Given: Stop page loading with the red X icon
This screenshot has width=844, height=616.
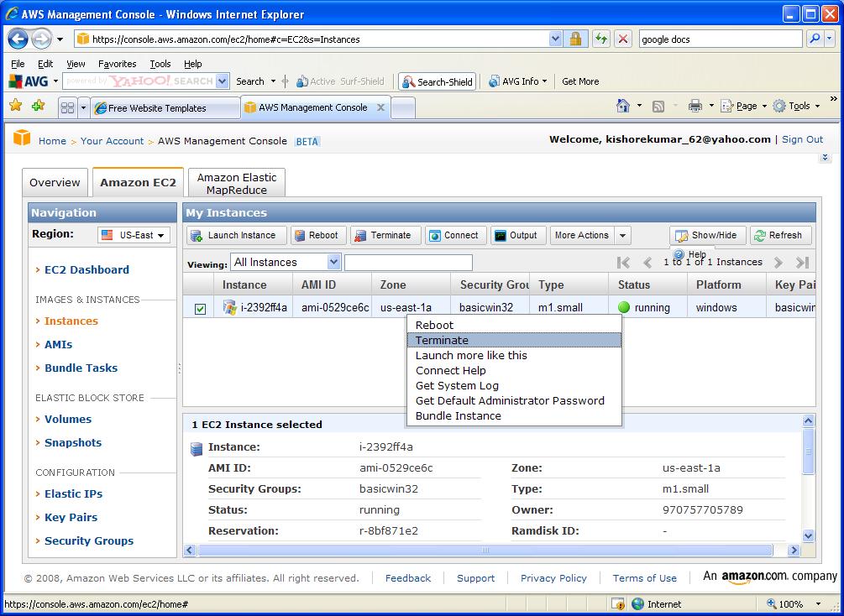Looking at the screenshot, I should [623, 39].
